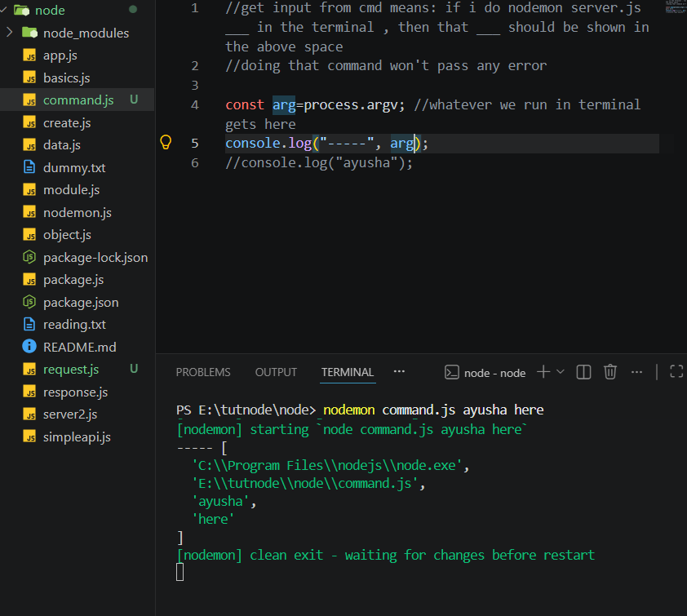Image resolution: width=687 pixels, height=616 pixels.
Task: Click the object.js JS icon
Action: pos(30,235)
